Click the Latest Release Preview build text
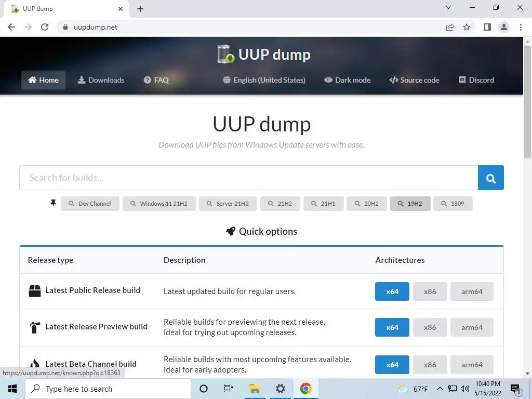 [x=96, y=327]
